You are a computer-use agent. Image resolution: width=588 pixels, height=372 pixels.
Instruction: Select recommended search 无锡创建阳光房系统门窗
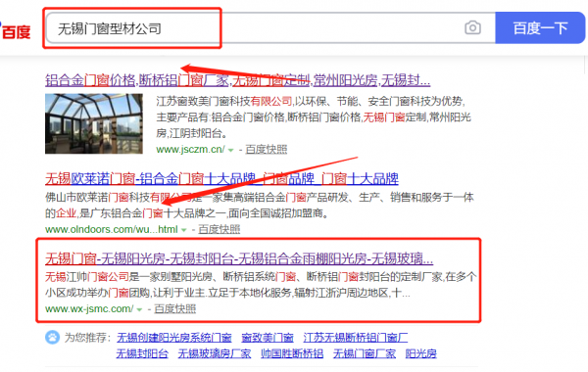pyautogui.click(x=174, y=338)
